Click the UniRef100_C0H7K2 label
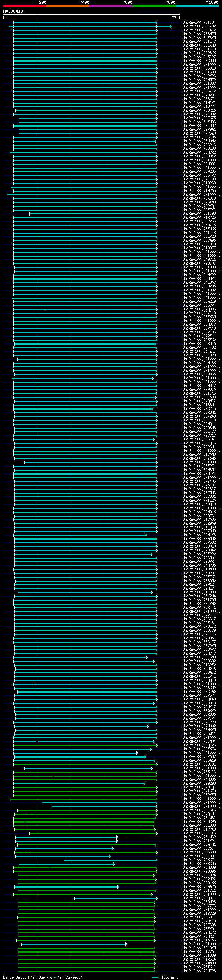Screen dimensions: 222x980 point(199,153)
